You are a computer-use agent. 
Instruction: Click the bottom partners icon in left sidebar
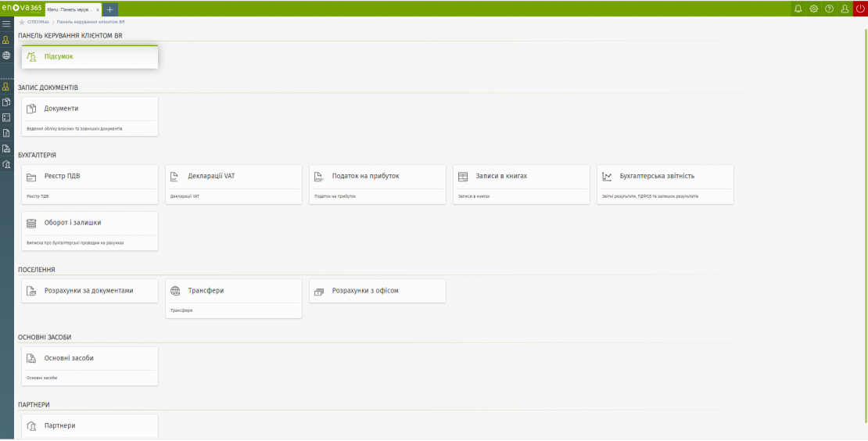[x=6, y=164]
